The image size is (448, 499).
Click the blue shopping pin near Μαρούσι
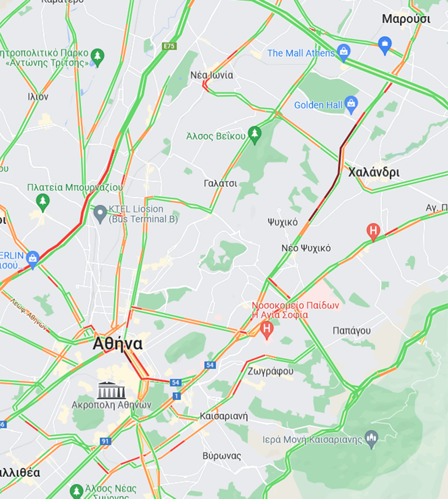pos(385,45)
